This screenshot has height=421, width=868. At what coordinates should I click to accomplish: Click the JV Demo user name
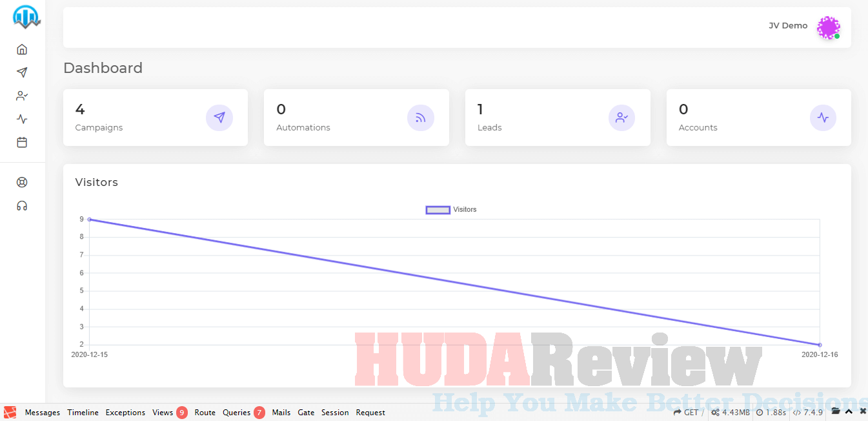click(788, 26)
